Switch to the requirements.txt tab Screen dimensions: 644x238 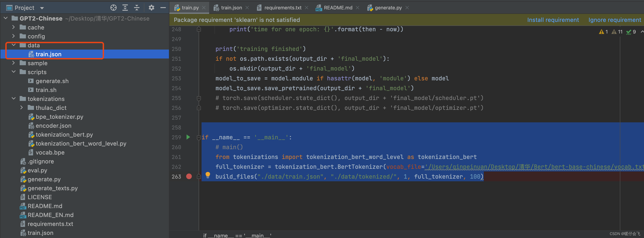[282, 8]
